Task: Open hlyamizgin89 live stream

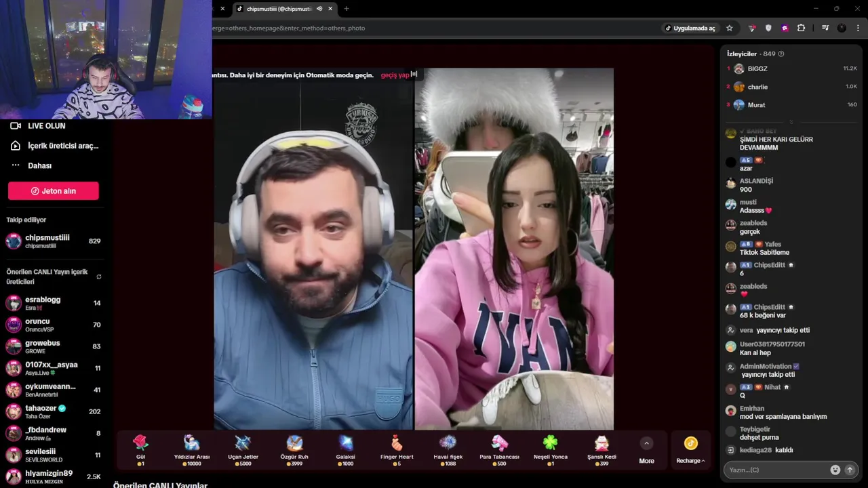Action: coord(54,476)
